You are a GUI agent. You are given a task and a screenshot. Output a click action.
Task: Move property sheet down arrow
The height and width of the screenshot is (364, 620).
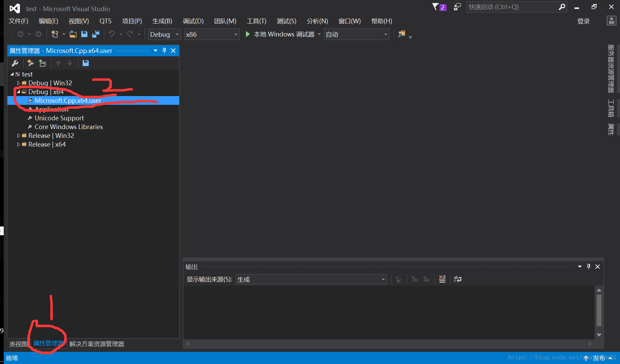click(x=70, y=63)
